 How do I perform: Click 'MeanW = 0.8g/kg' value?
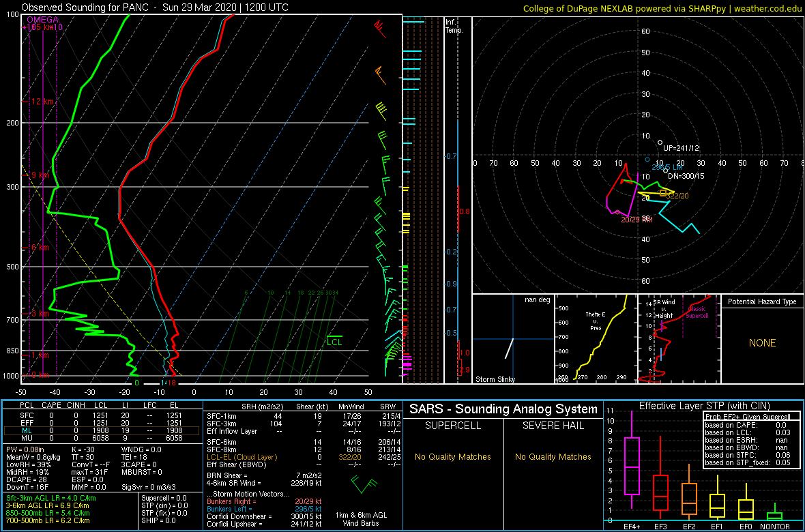click(31, 457)
